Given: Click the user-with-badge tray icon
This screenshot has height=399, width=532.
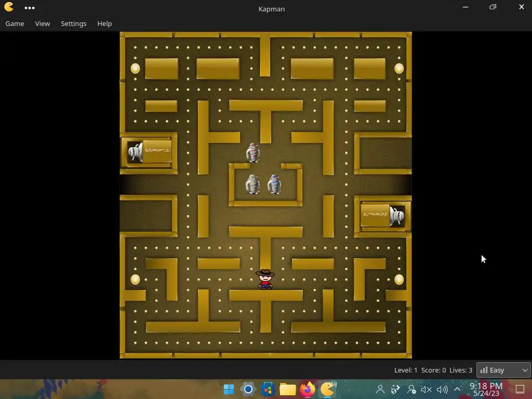Looking at the screenshot, I should pyautogui.click(x=411, y=390).
